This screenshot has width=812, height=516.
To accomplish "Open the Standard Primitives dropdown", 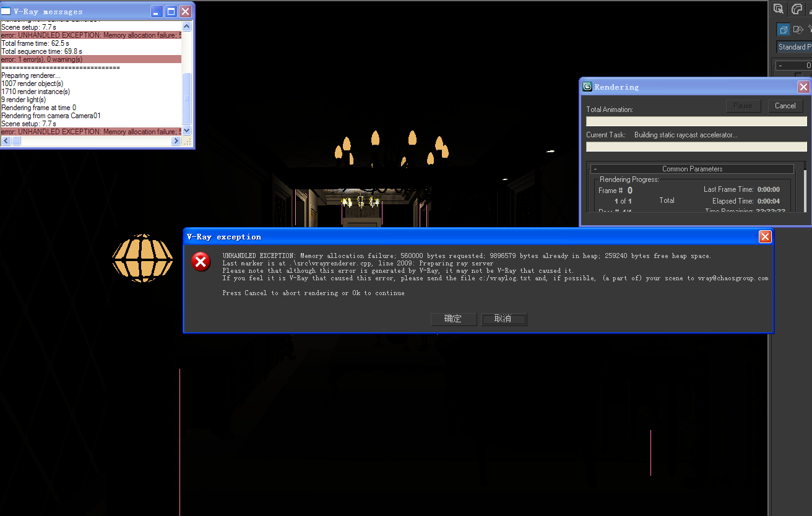I will click(x=794, y=47).
